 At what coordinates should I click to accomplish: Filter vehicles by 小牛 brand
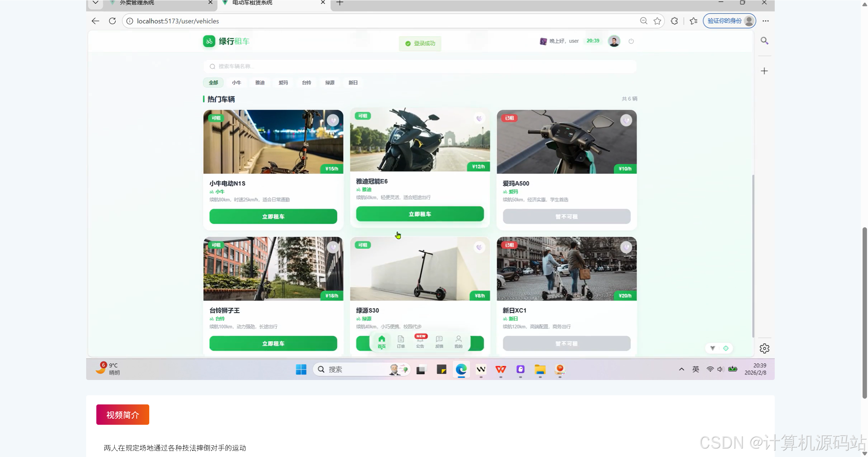[x=236, y=82]
